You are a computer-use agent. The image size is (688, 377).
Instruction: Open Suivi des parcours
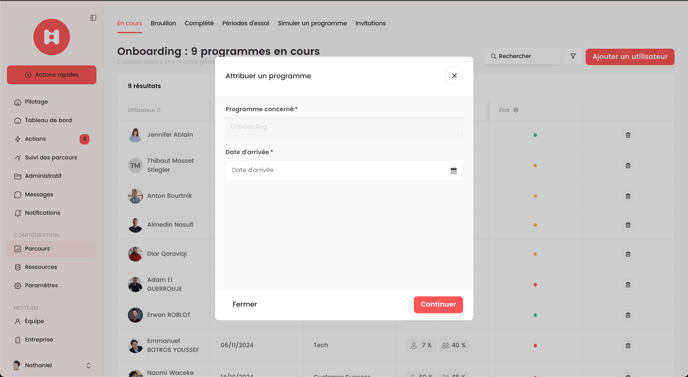click(x=51, y=158)
